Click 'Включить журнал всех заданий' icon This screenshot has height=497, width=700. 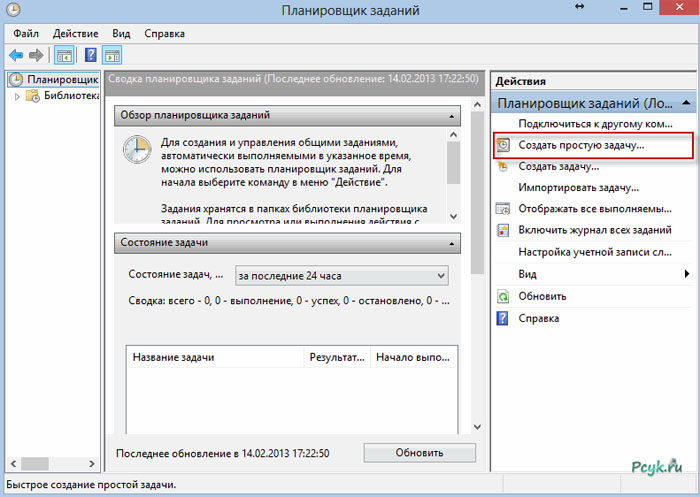click(x=504, y=230)
